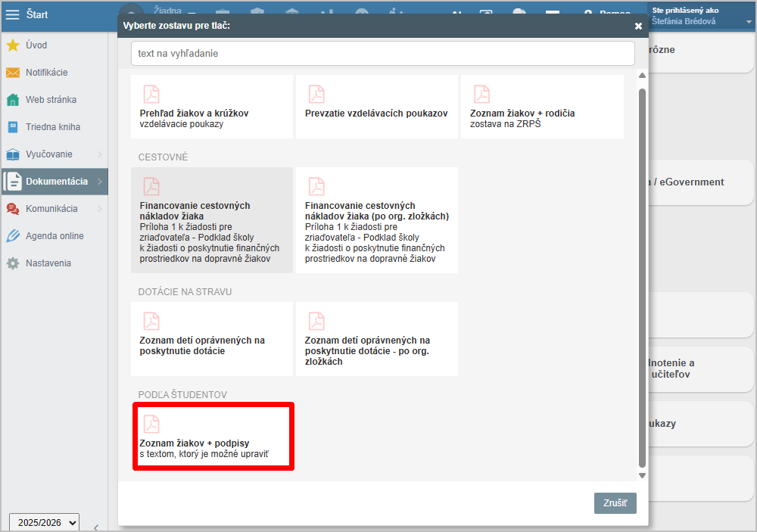Select Dokumentácia in the sidebar menu
Screen dimensions: 757x532
(56, 182)
